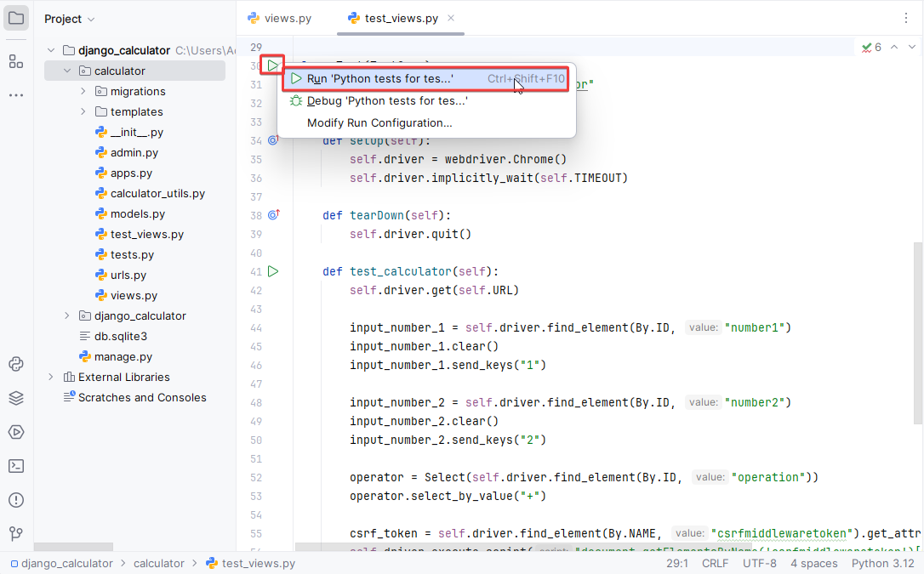This screenshot has width=924, height=574.
Task: Choose Debug 'Python tests for tes...' option
Action: pyautogui.click(x=387, y=100)
